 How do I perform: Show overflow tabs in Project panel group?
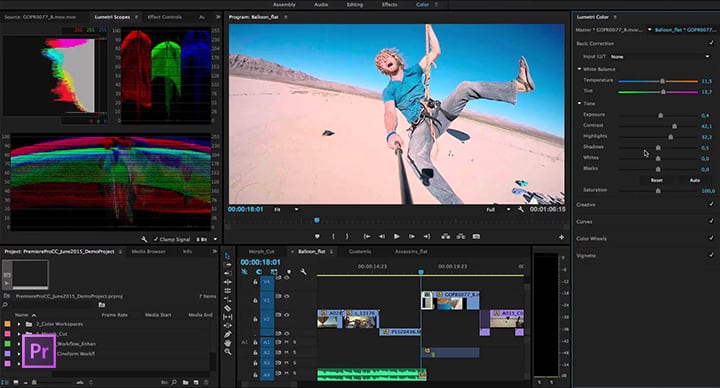coord(214,251)
